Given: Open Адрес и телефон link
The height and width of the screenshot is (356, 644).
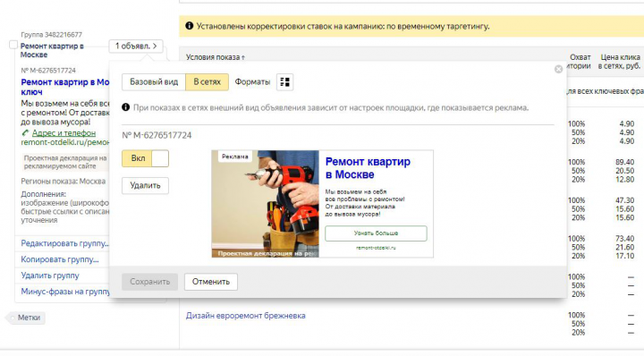Looking at the screenshot, I should [x=64, y=133].
